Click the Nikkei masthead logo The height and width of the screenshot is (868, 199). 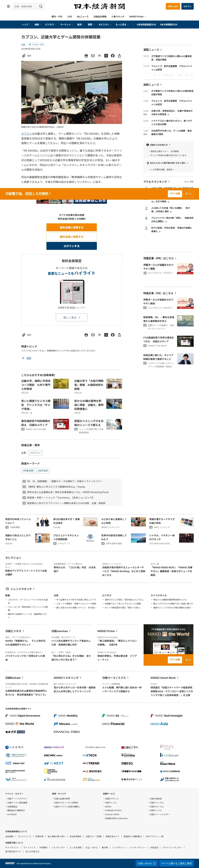99,6
